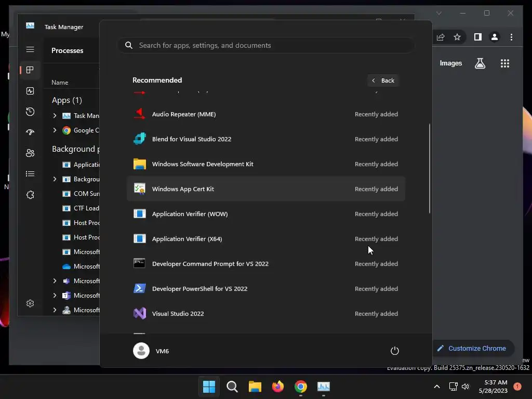Open Audio Repeater (MME) app

265,114
